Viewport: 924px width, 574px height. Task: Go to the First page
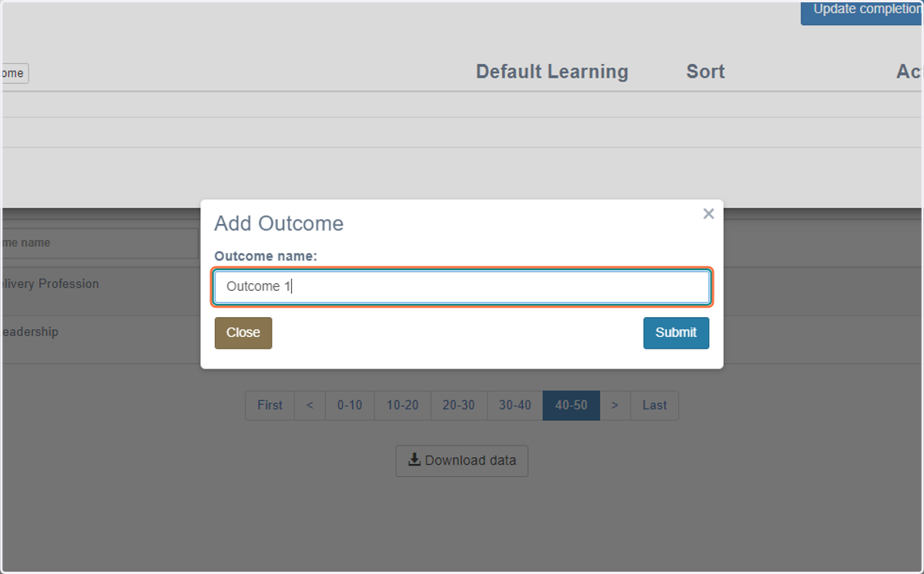(269, 405)
